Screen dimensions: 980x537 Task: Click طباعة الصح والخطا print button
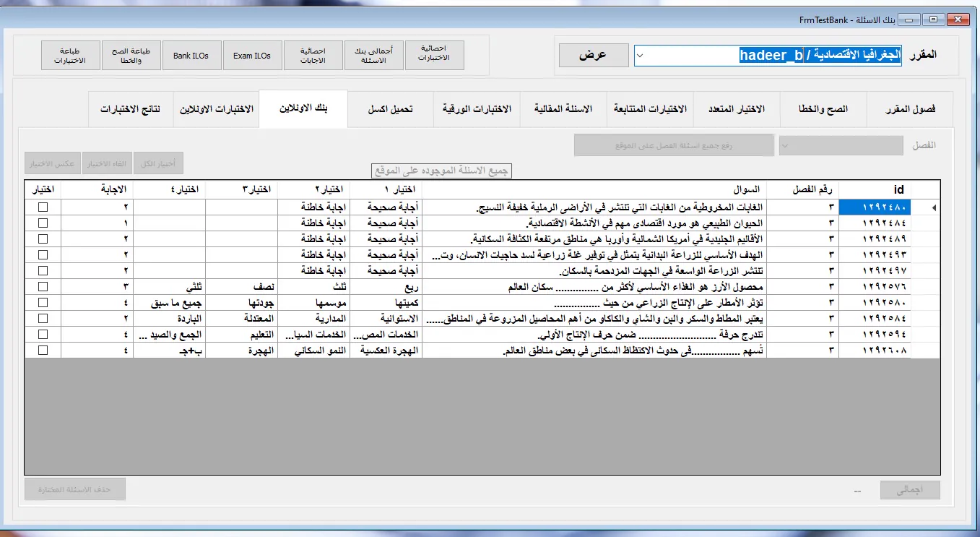pyautogui.click(x=131, y=55)
